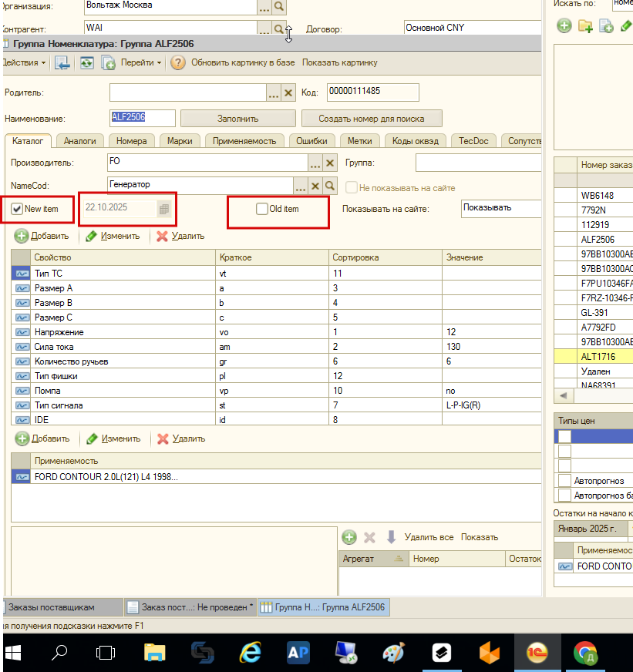Screen dimensions: 633x672
Task: Click into the Наименование field ALF2506
Action: [x=143, y=118]
